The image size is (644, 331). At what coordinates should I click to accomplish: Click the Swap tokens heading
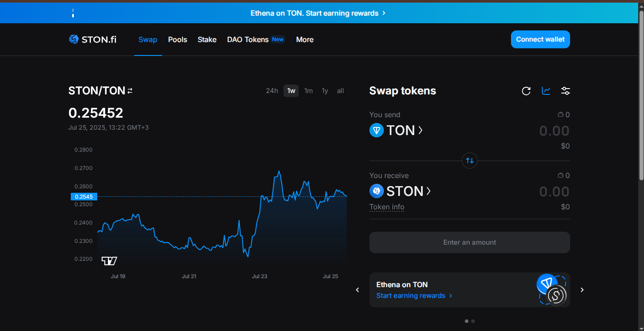coord(403,91)
